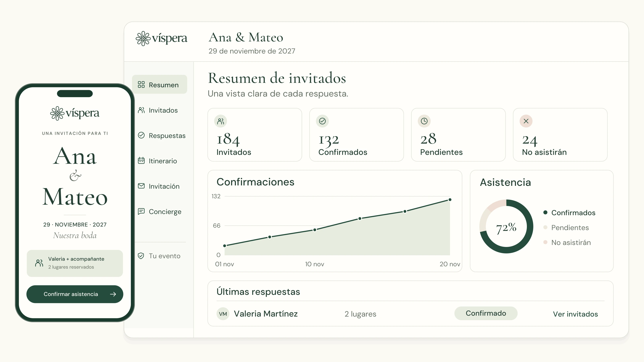Screen dimensions: 644x362
Task: Open Tu evento at sidebar bottom
Action: [160, 256]
